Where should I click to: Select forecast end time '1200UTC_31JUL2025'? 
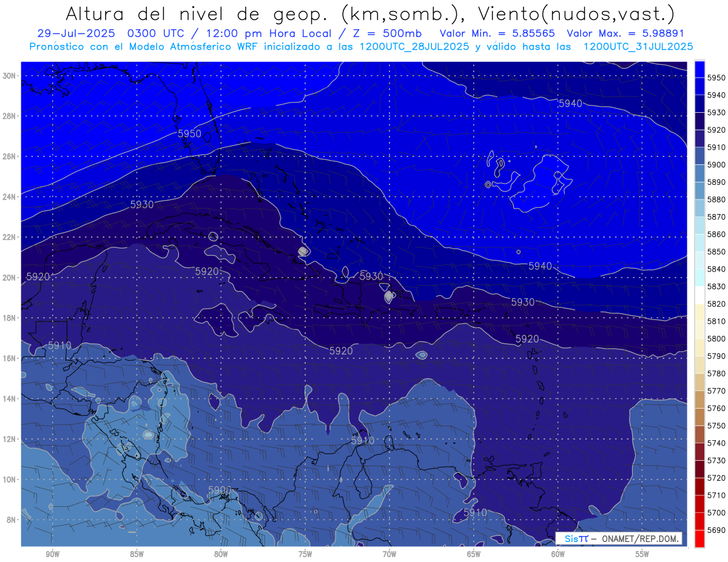coord(638,46)
